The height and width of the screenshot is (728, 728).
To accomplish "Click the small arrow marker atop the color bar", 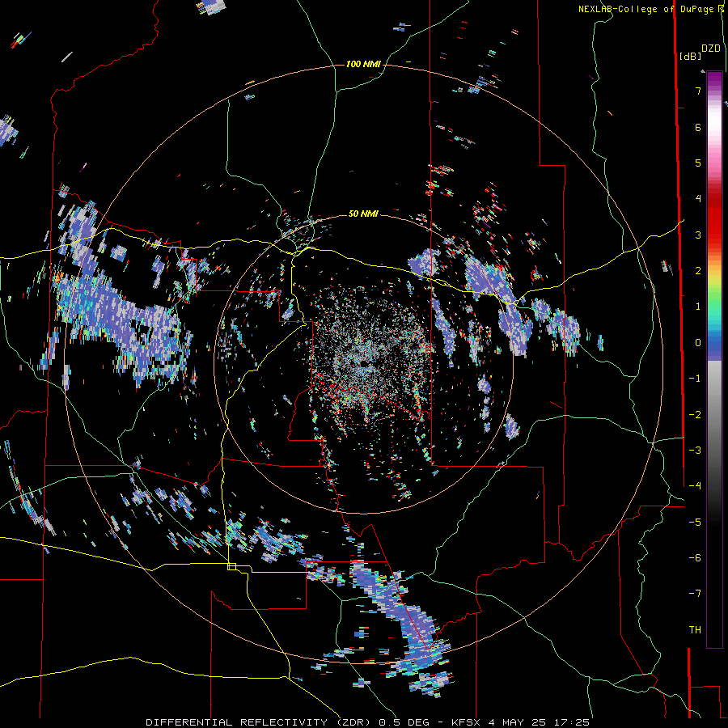I will click(x=703, y=71).
